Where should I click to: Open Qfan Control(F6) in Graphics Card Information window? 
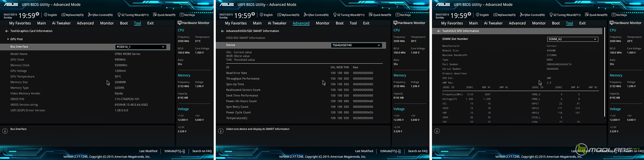(100, 15)
